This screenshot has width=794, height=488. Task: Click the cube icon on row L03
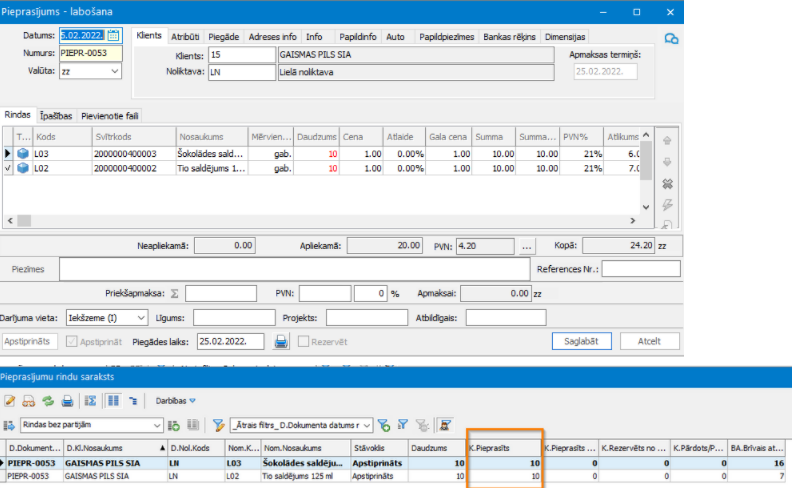(23, 153)
